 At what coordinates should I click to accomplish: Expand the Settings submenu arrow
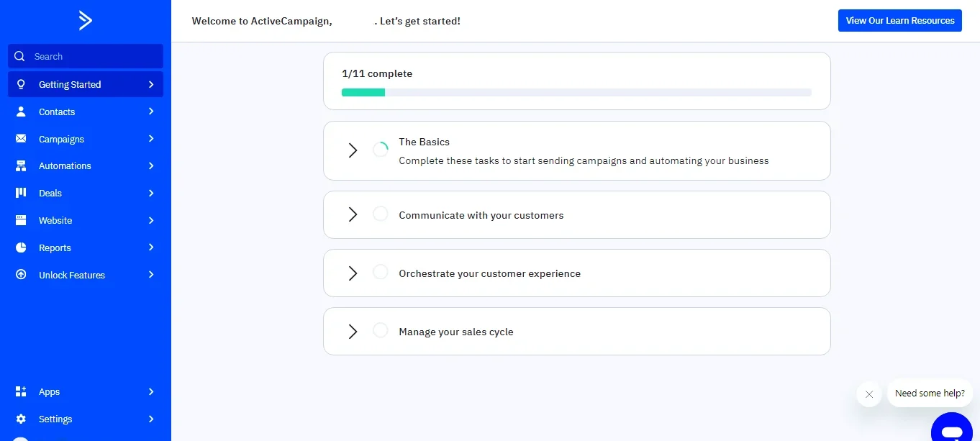pyautogui.click(x=151, y=419)
